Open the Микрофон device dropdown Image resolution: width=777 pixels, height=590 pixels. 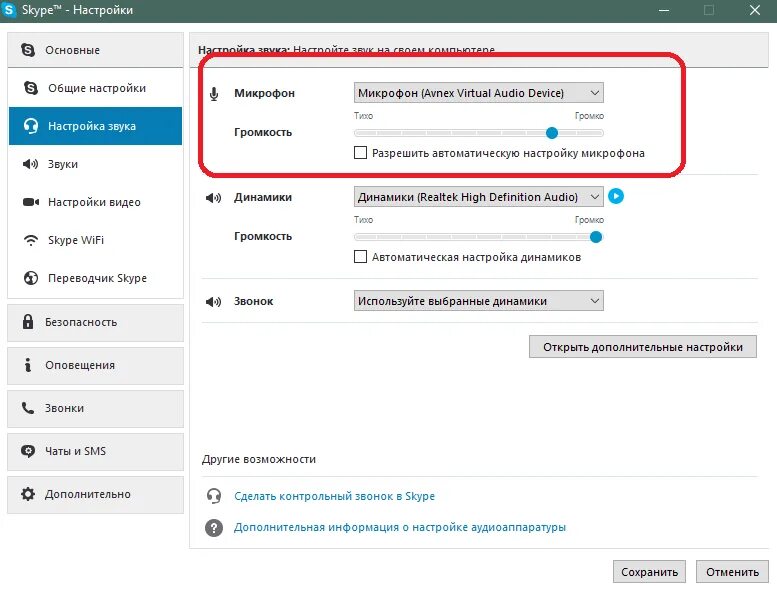479,93
